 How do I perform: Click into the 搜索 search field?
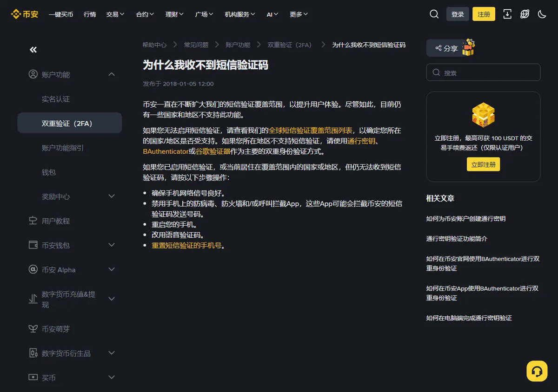[483, 72]
